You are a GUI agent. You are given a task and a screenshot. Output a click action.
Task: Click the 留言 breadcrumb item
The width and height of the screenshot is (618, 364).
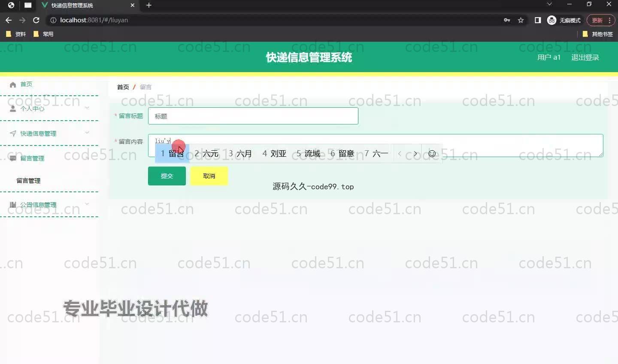145,87
